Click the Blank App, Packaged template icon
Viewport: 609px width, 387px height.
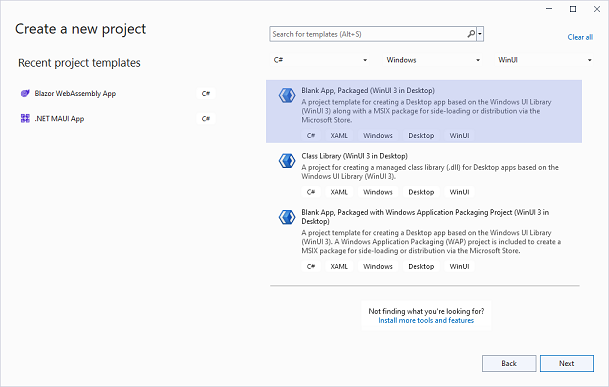pos(287,95)
